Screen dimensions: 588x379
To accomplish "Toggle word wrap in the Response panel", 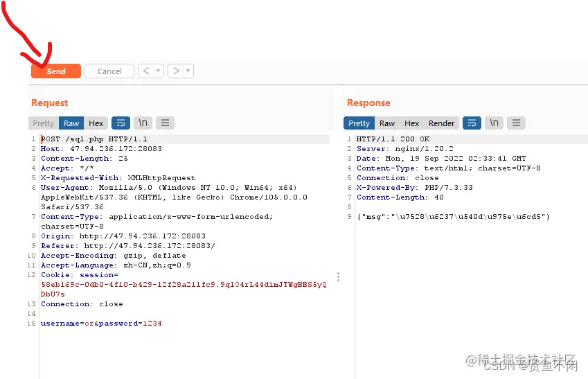I will 472,123.
